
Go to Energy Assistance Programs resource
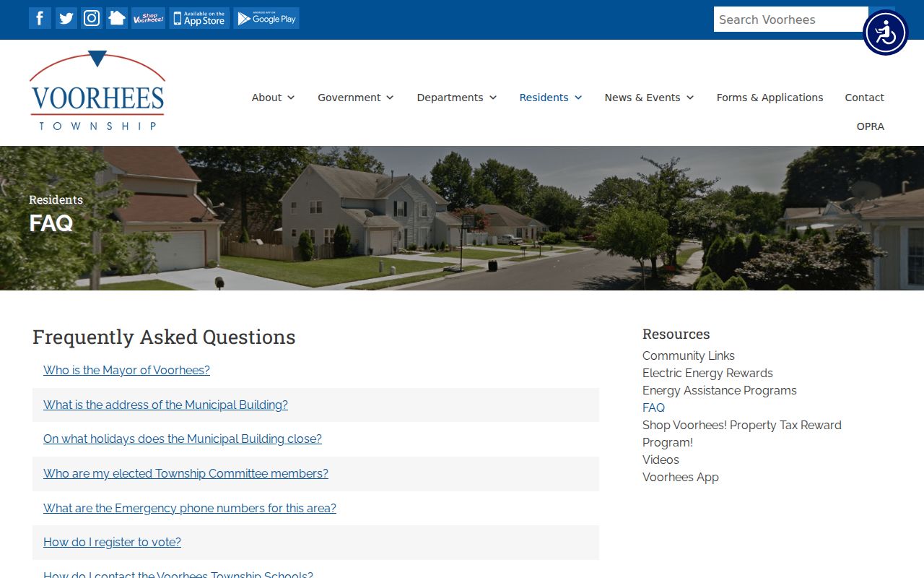tap(719, 390)
